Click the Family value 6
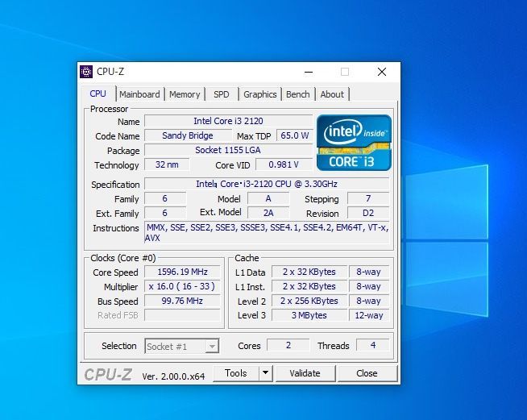Screen dimensions: 527x420 (x=164, y=199)
